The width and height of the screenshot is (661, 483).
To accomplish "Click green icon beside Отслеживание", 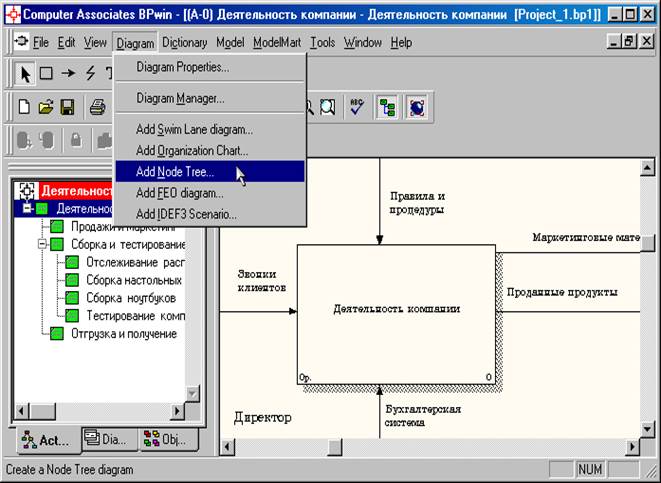I will pos(72,262).
